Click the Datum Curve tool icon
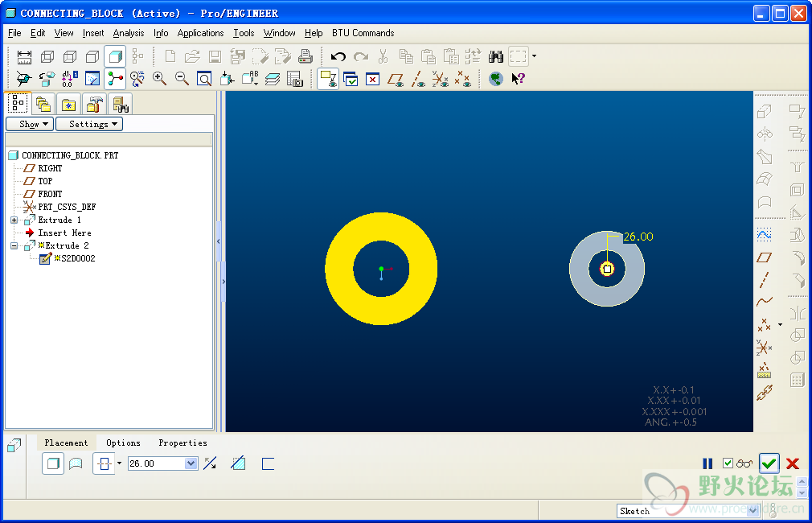 click(765, 302)
